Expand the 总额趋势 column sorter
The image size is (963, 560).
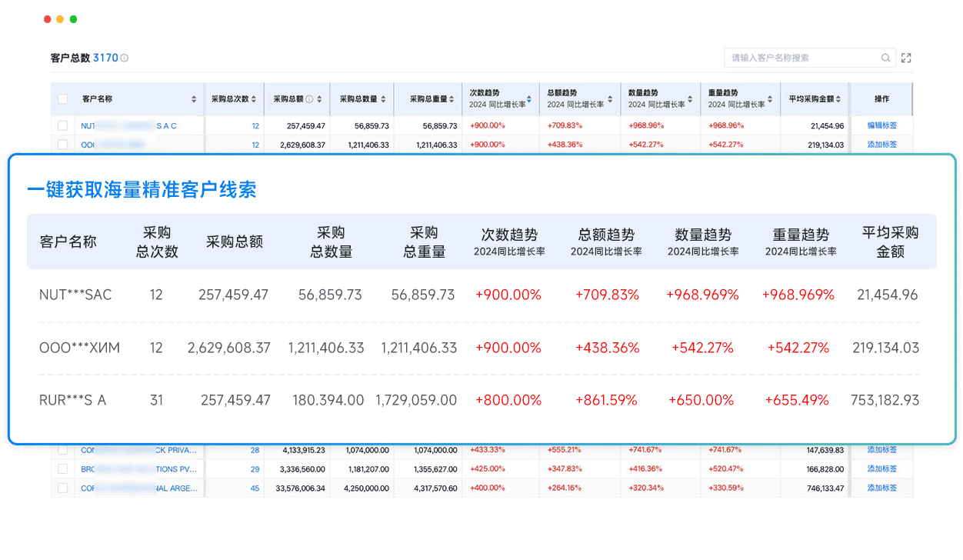coord(609,100)
